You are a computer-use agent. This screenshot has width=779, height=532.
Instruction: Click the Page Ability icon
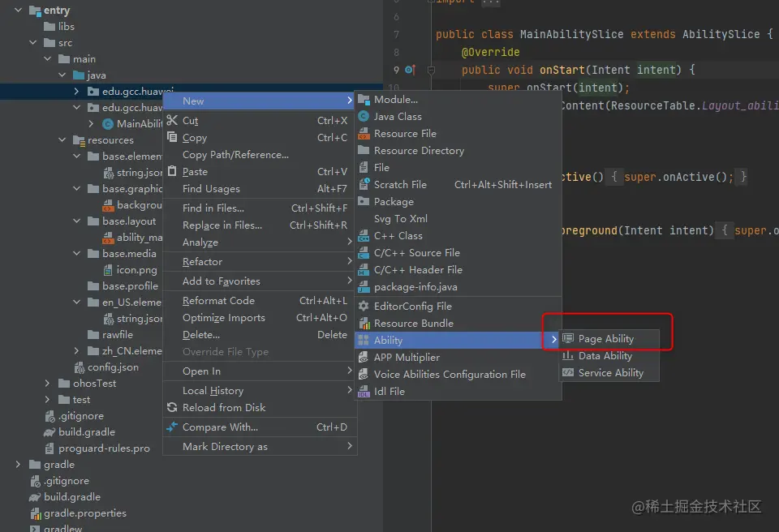coord(568,338)
